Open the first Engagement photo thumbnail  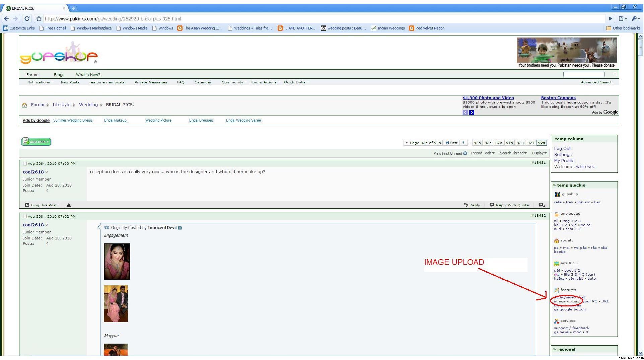tap(117, 262)
